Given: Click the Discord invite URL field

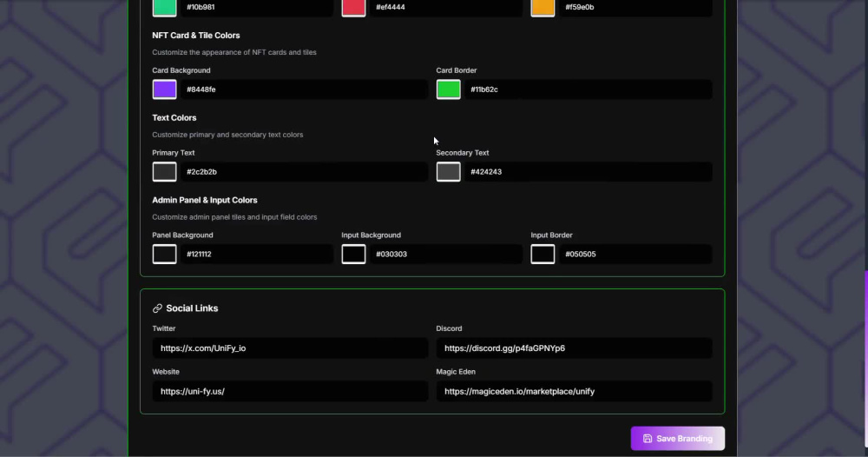Looking at the screenshot, I should [x=574, y=348].
